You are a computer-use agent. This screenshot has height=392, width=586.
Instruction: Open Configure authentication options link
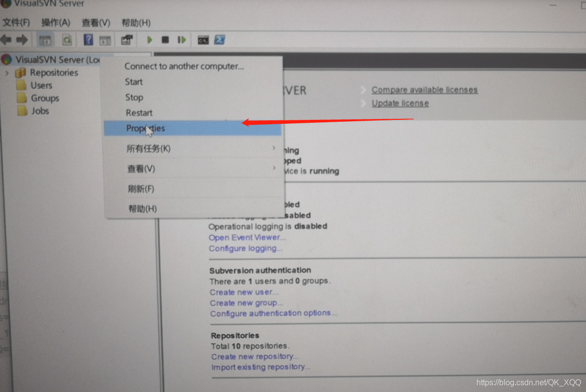point(273,313)
